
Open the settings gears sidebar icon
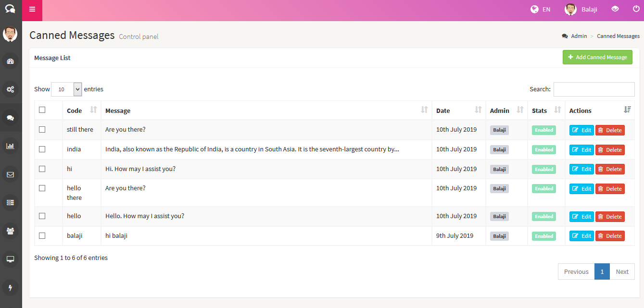[x=11, y=89]
